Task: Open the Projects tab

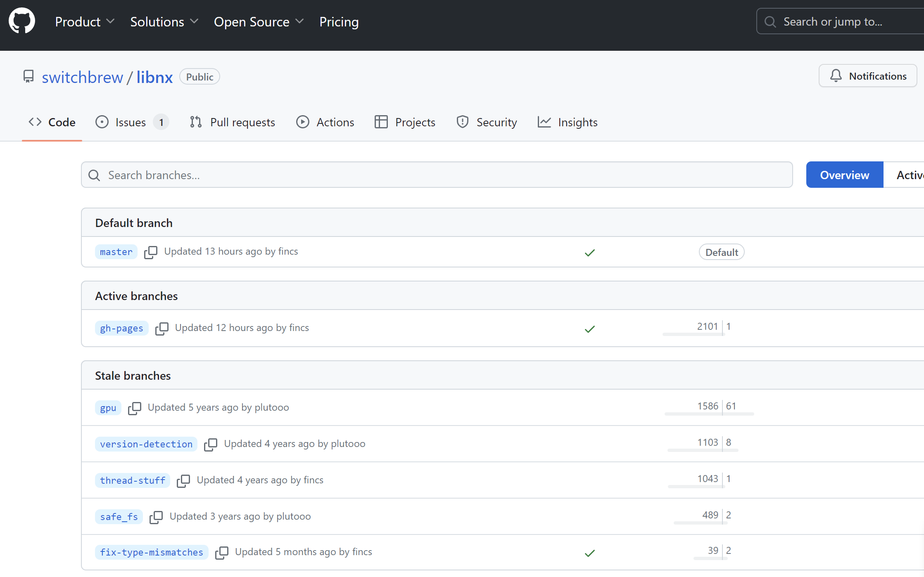Action: point(405,122)
